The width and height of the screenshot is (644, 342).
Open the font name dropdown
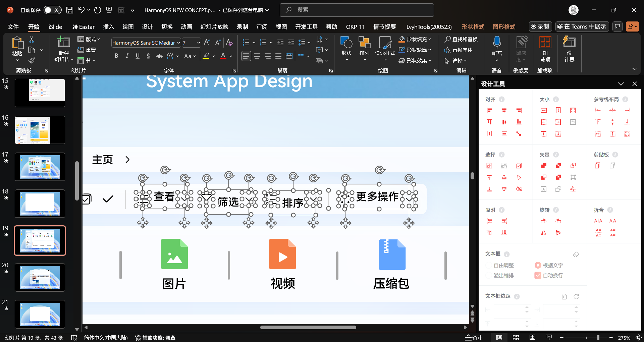(x=178, y=43)
